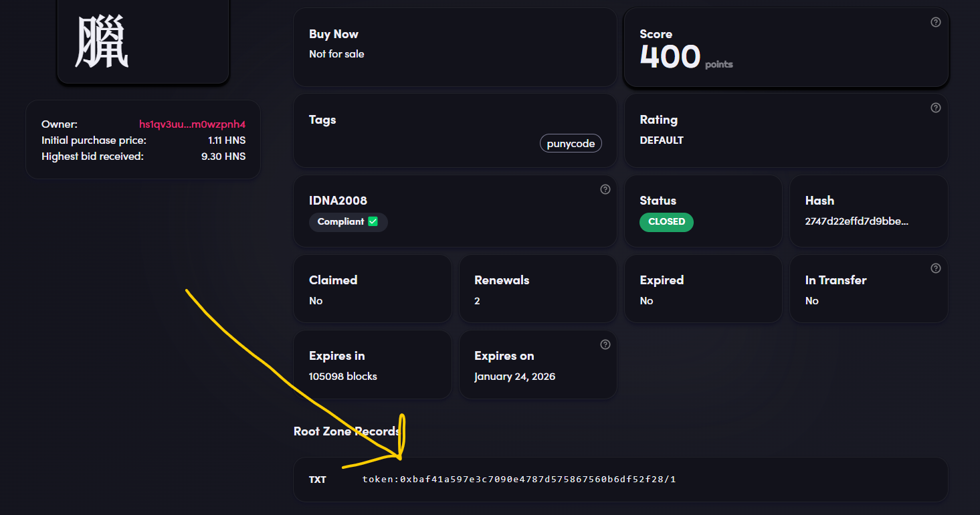Image resolution: width=980 pixels, height=515 pixels.
Task: Click the January 24, 2026 expiry date
Action: pyautogui.click(x=514, y=377)
